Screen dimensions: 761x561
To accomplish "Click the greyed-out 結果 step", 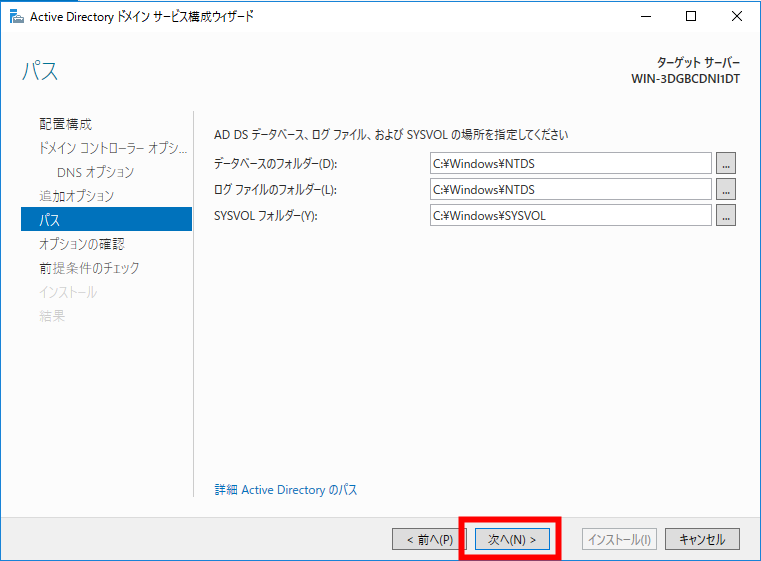I will click(x=52, y=316).
